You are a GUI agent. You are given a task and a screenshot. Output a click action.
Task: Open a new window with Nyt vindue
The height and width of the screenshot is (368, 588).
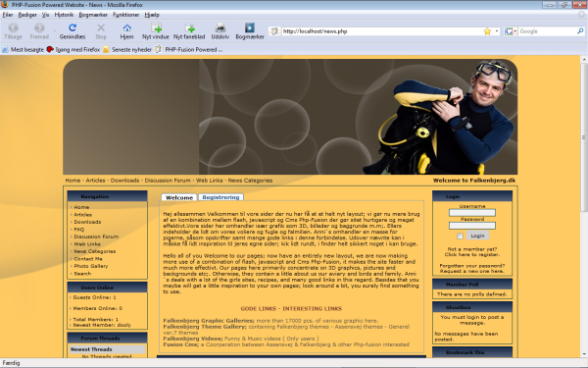point(156,27)
